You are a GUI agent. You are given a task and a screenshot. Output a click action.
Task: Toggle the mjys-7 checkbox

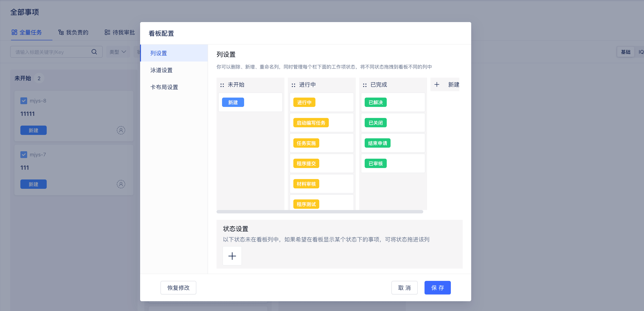pyautogui.click(x=24, y=155)
